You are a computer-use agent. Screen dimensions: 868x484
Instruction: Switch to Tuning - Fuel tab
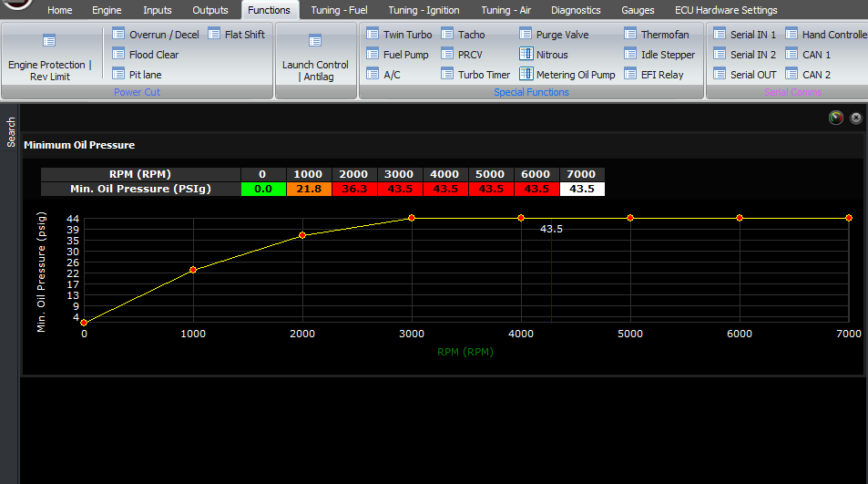click(x=340, y=10)
